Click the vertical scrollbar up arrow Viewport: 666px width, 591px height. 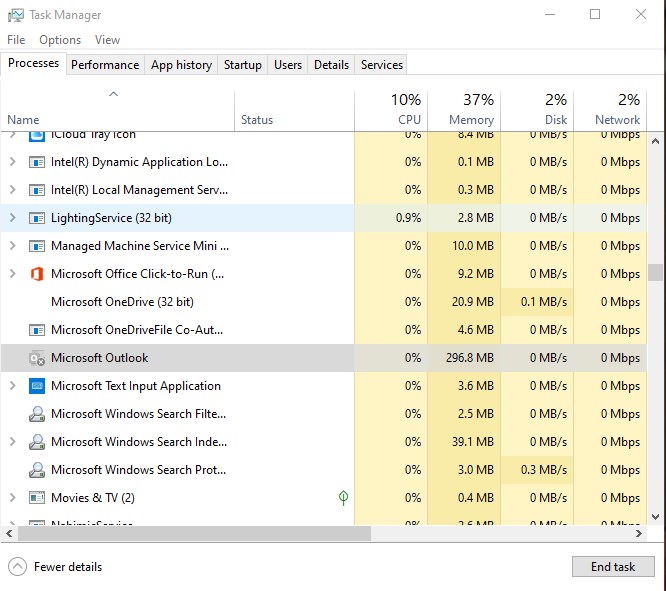point(655,141)
